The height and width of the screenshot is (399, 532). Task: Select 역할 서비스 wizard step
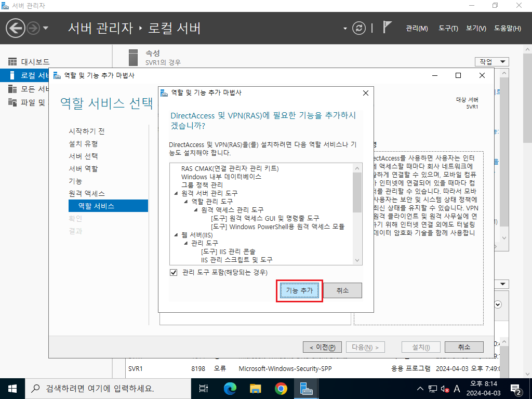(108, 206)
